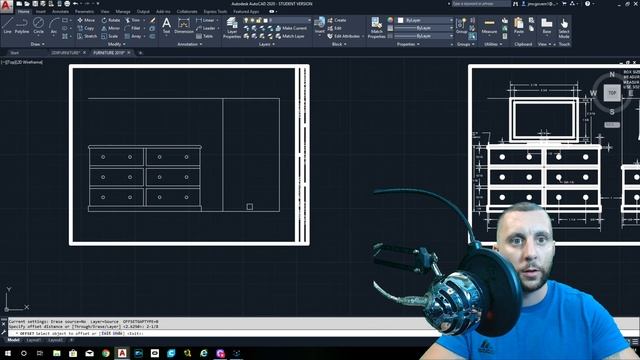Activate the Copy command
640x360 pixels.
pyautogui.click(x=86, y=28)
